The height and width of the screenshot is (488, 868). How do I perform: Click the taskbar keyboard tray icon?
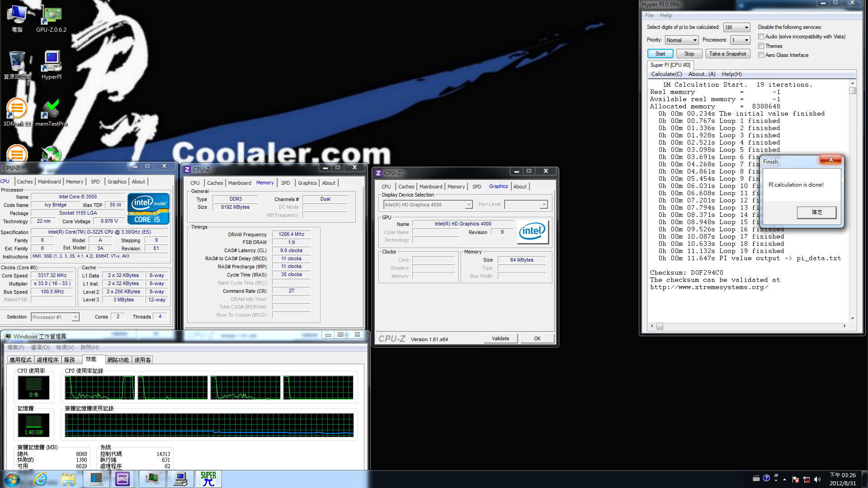(x=756, y=478)
